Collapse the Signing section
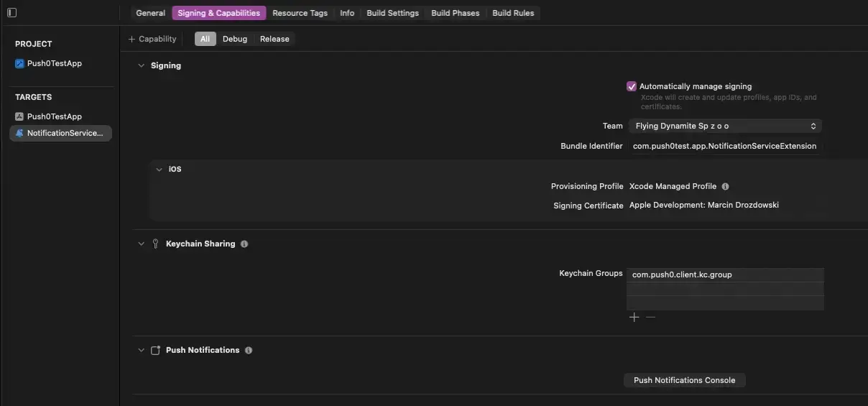Screen dimensions: 868x406 141,65
